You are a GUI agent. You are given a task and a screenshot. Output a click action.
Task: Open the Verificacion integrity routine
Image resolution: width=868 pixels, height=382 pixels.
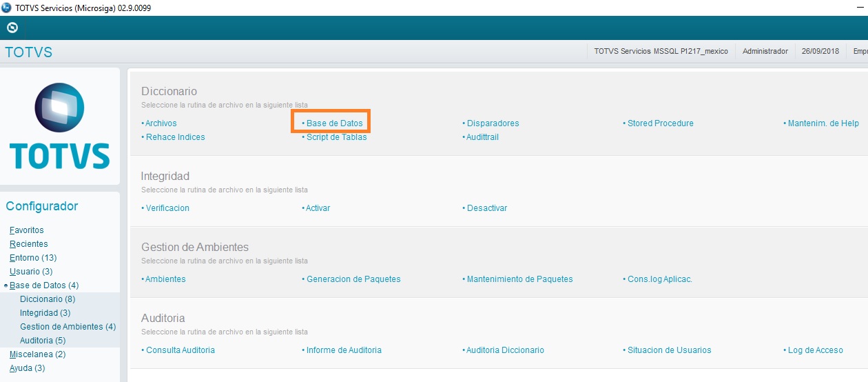tap(167, 208)
